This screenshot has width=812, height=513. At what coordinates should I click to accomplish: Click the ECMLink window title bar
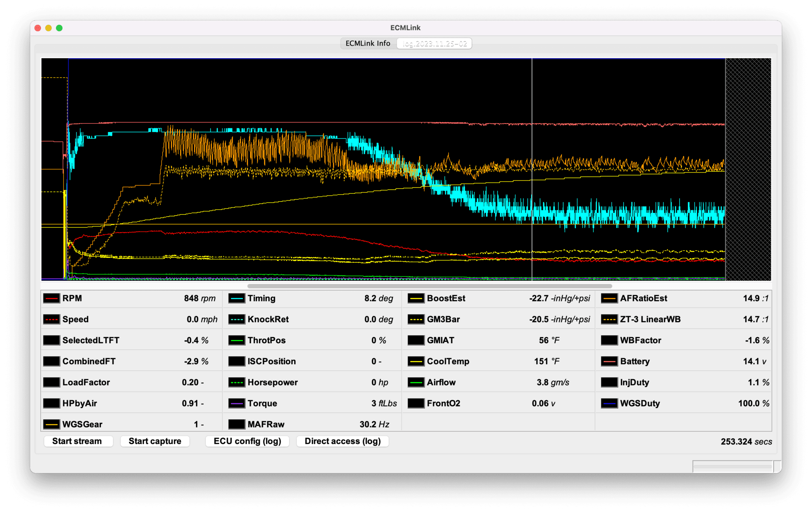pyautogui.click(x=406, y=28)
